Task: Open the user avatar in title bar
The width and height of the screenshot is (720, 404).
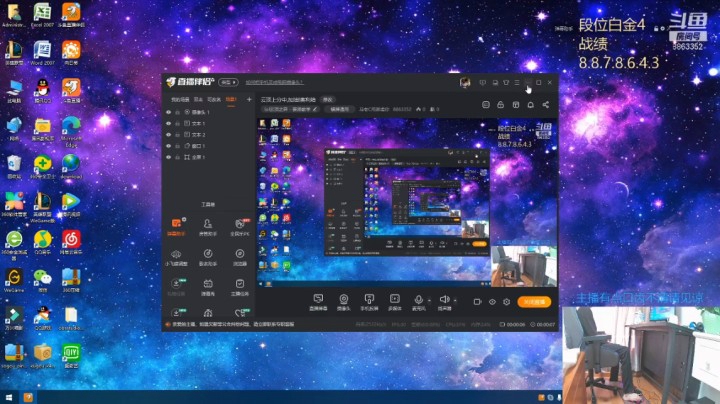Action: coord(465,82)
